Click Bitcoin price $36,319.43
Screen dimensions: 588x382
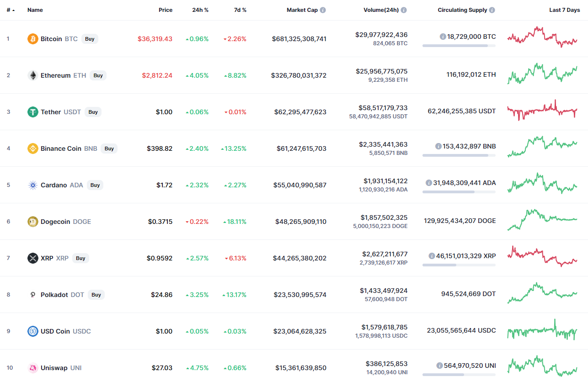tap(155, 39)
